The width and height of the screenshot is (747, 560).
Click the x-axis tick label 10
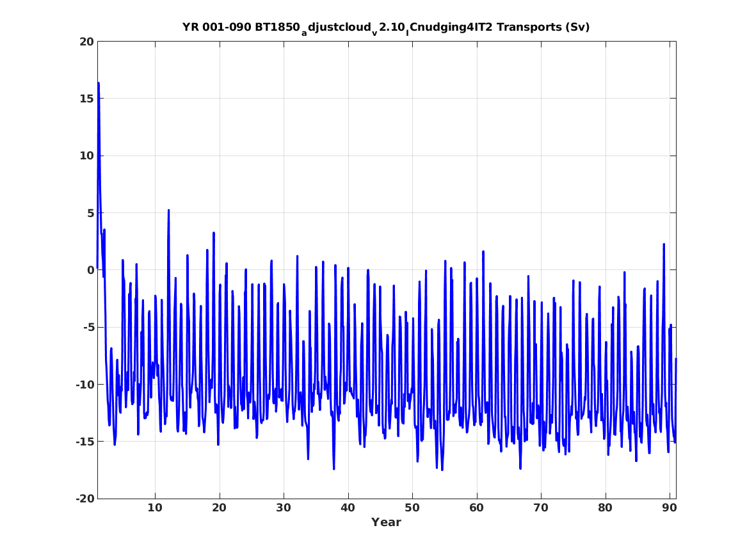155,508
